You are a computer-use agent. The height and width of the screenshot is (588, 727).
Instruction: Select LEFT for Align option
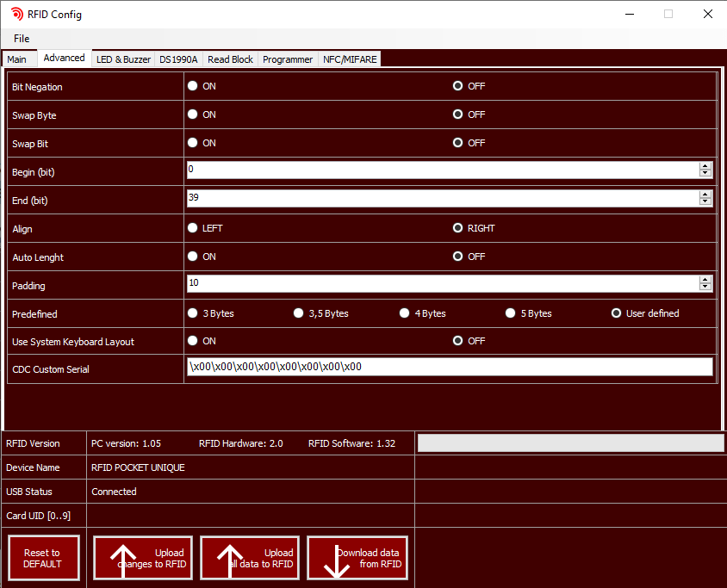193,228
